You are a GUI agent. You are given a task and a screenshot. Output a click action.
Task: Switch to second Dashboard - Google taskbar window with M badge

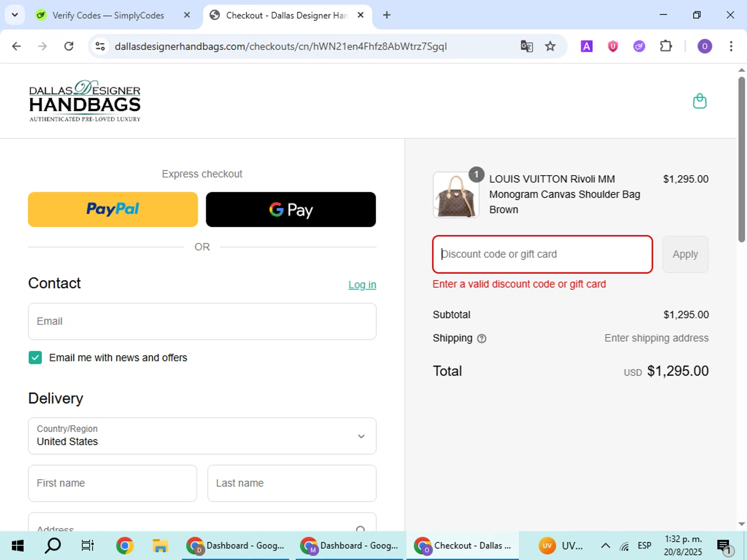(349, 546)
